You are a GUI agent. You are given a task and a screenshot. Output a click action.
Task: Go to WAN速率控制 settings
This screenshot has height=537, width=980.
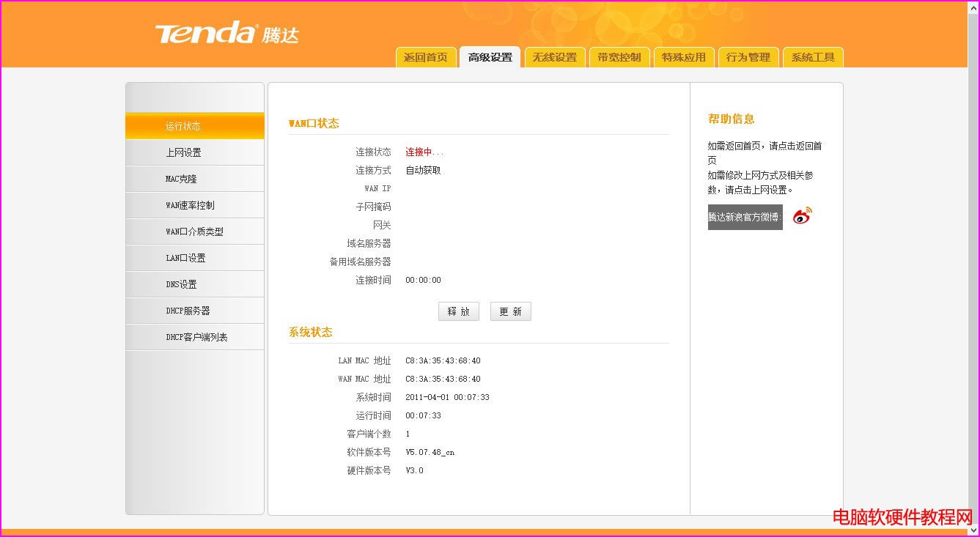[195, 205]
